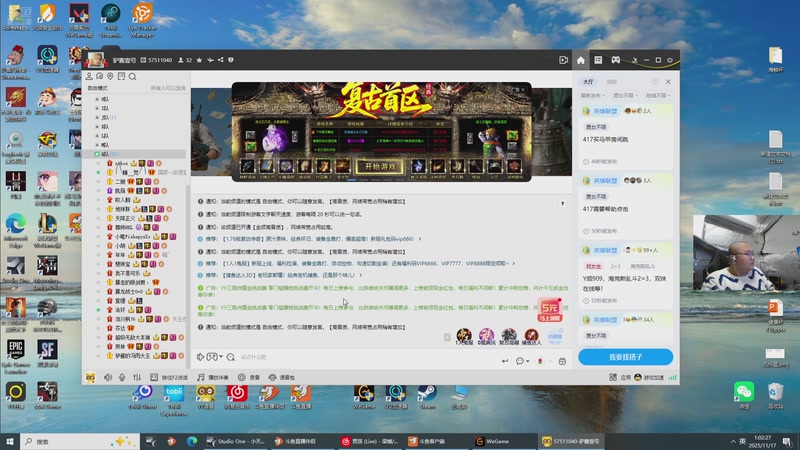Click the location pin icon above channel tree
Screen dimensions: 800x450
[110, 77]
